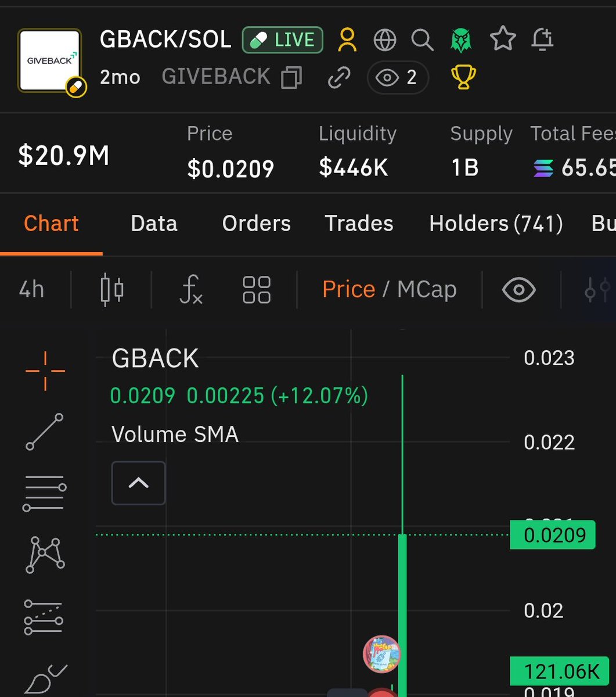Open the green eagle icon
This screenshot has width=616, height=697.
[461, 40]
